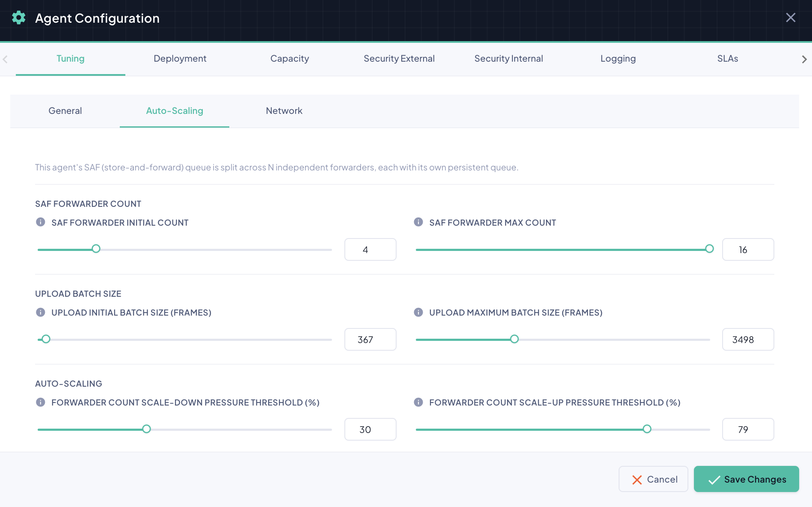Screen dimensions: 812x507
Task: Open info for SAF Forwarder Max Count
Action: 418,222
